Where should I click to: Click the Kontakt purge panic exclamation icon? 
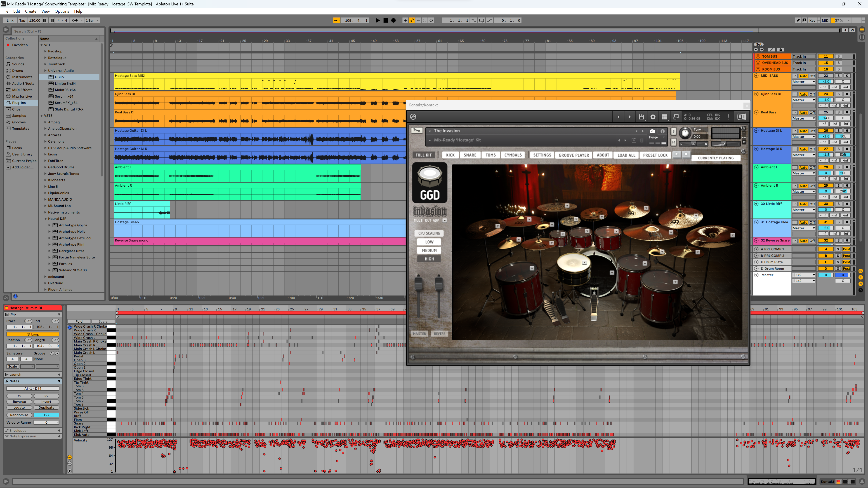pos(729,117)
